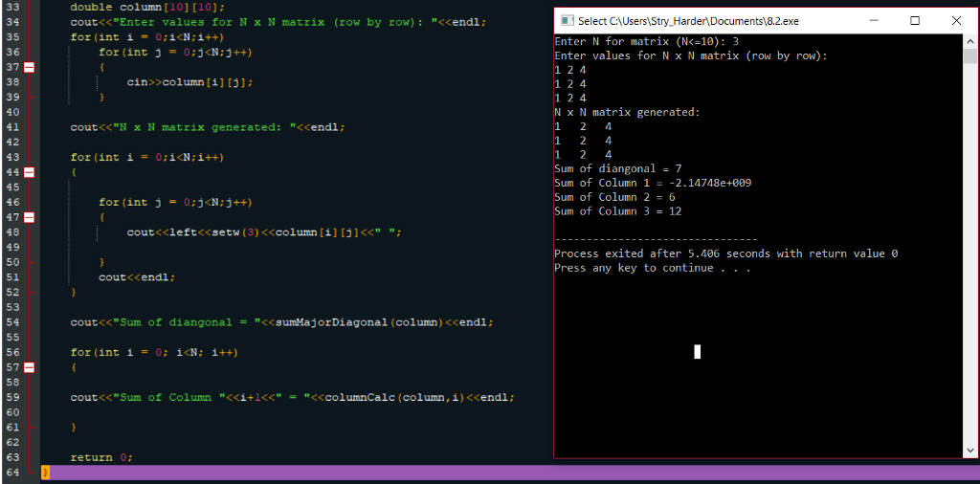Click 'Sum of Column 1 = -2.14748e+009' output
The height and width of the screenshot is (484, 980).
[653, 183]
